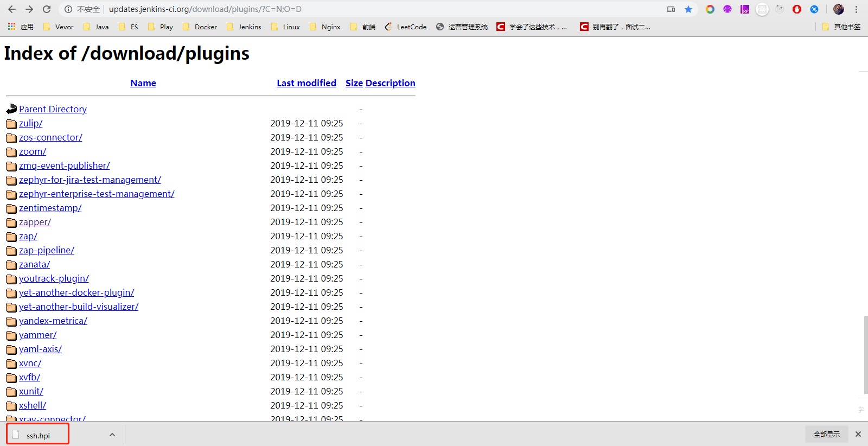
Task: Open the 前端 bookmark folder
Action: click(363, 27)
